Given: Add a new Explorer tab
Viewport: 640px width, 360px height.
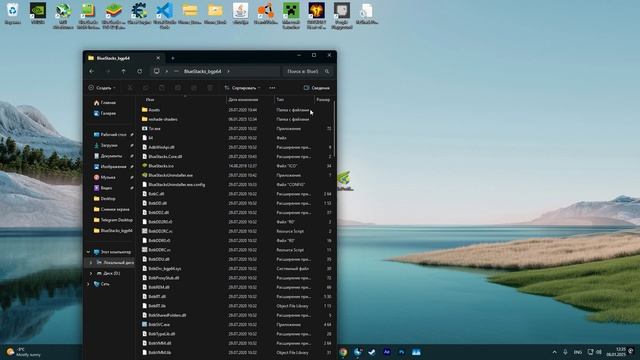Looking at the screenshot, I should (173, 58).
